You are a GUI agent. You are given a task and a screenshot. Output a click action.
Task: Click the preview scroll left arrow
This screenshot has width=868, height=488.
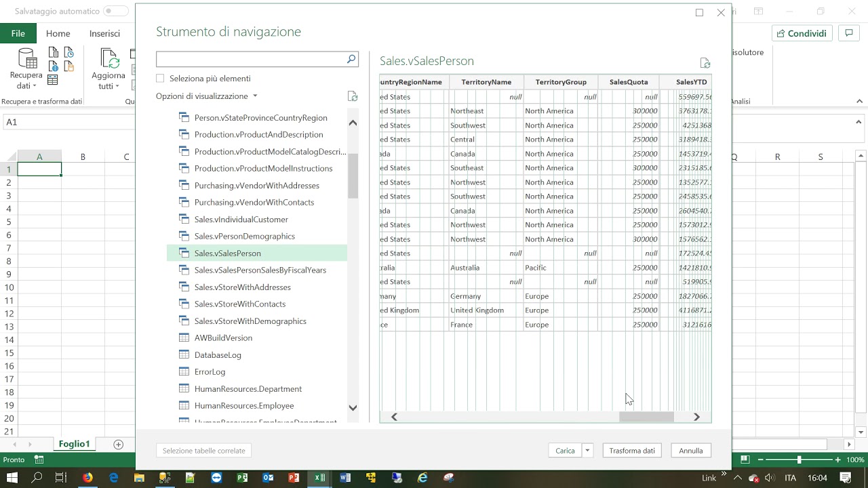(x=394, y=417)
